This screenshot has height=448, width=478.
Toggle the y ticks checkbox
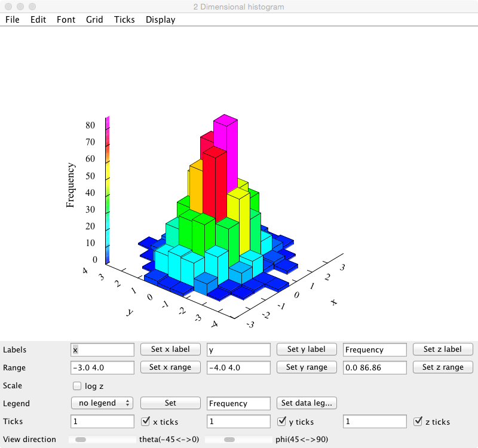pos(283,422)
